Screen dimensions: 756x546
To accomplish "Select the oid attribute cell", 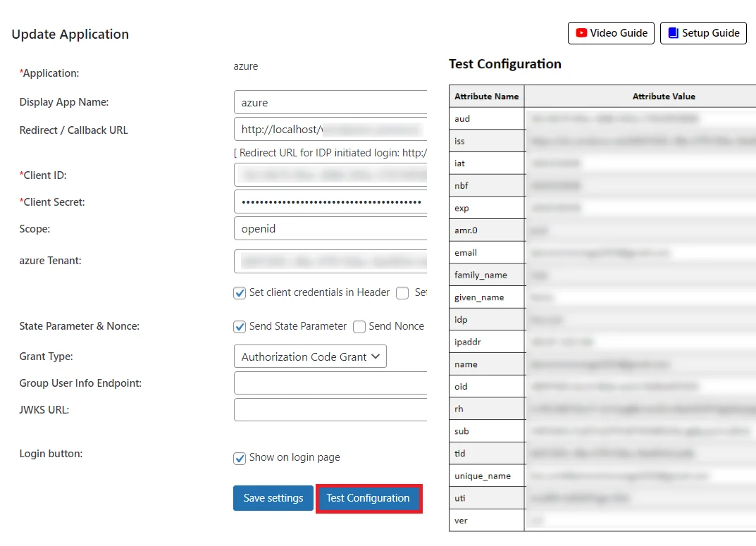I will [x=486, y=387].
